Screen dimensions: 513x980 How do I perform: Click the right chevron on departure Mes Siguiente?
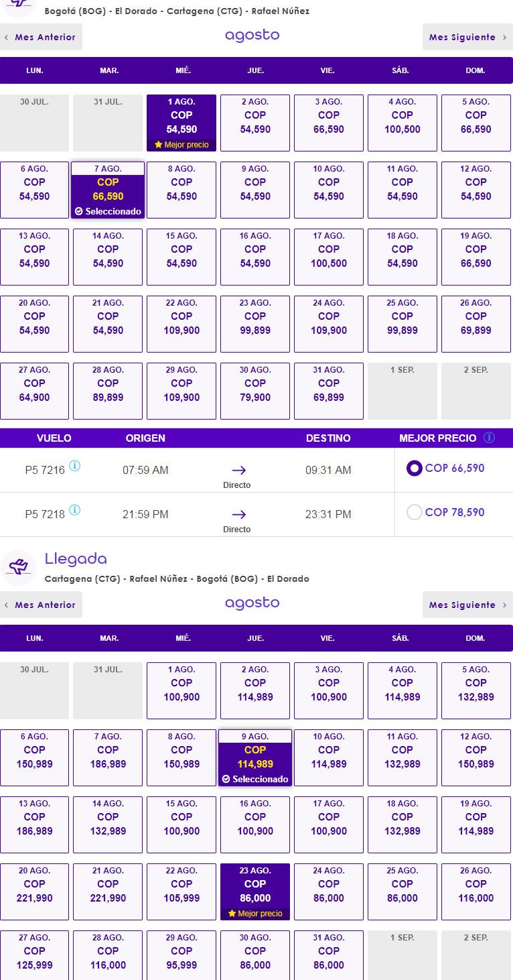point(505,37)
